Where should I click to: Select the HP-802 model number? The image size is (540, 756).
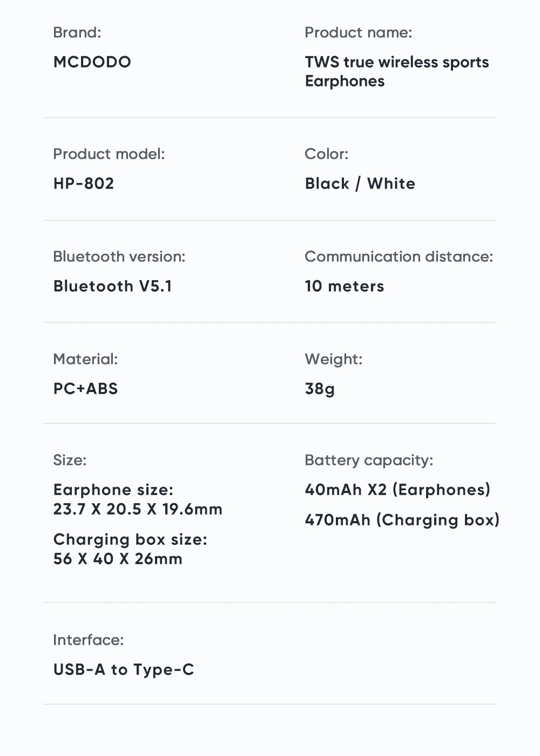(x=84, y=184)
